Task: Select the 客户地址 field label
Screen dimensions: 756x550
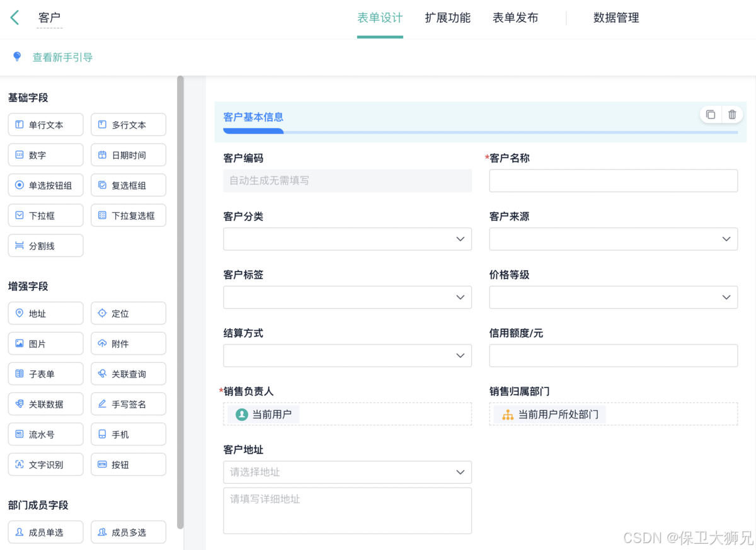Action: [x=243, y=450]
